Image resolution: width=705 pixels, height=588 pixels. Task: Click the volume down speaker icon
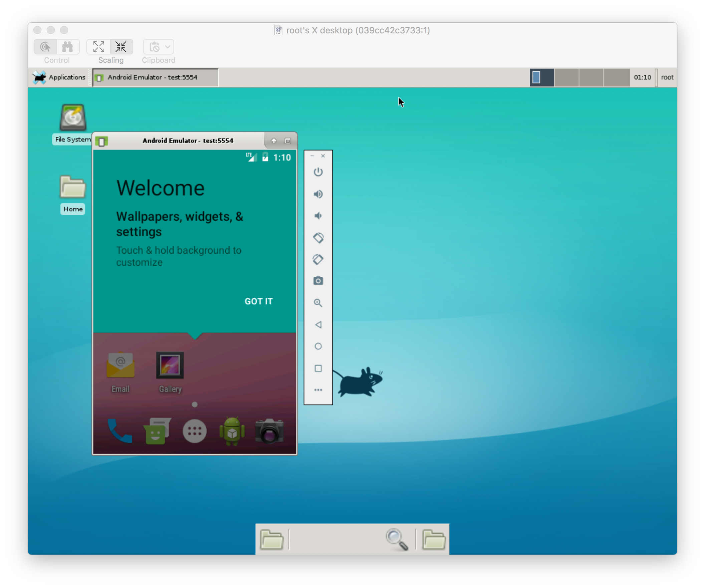coord(318,216)
